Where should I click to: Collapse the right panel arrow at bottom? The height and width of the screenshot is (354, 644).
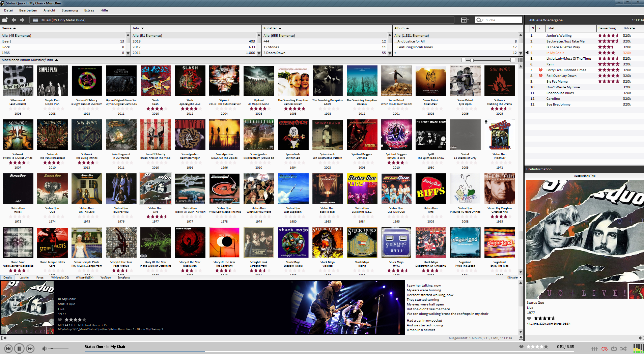(x=641, y=338)
